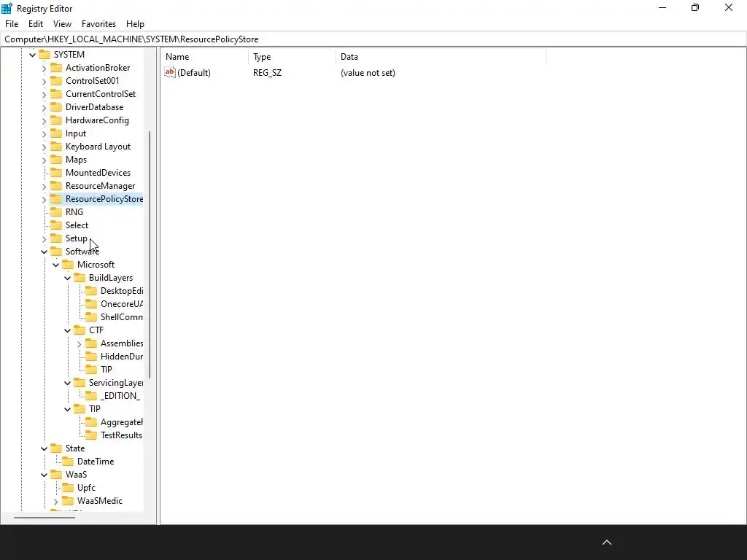Open the Edit menu

pos(36,24)
